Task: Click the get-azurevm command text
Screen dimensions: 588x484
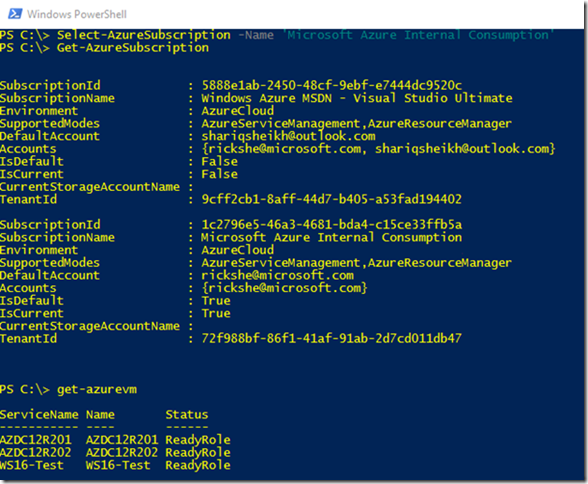Action: pyautogui.click(x=97, y=390)
